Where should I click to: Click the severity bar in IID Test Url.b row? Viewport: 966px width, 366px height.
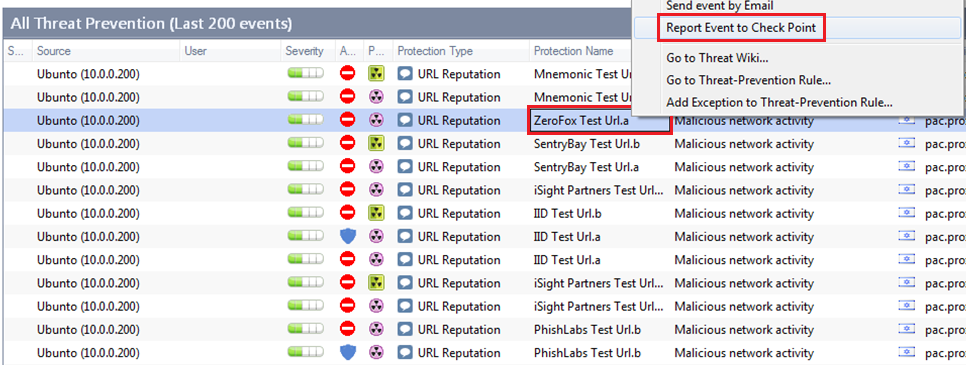(x=306, y=214)
